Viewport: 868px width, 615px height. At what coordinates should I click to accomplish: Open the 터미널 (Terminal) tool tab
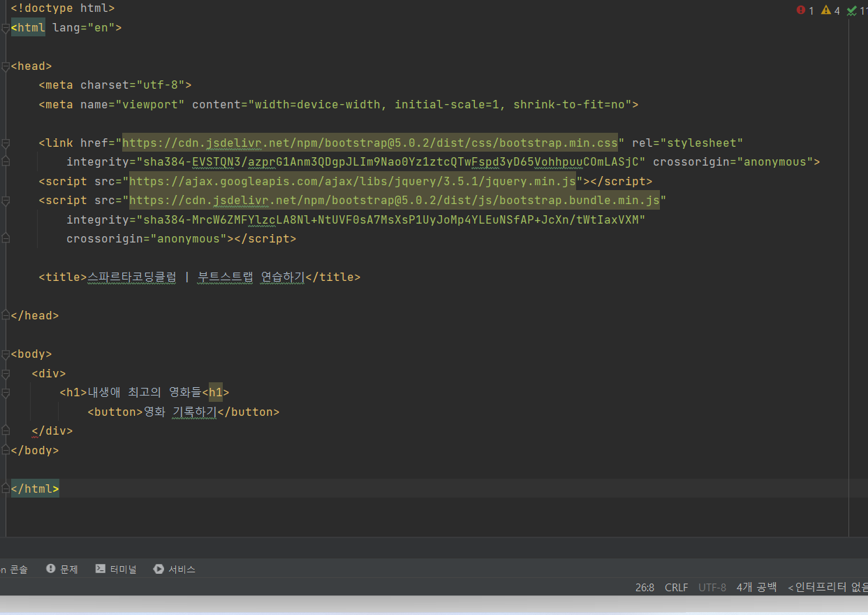coord(116,570)
